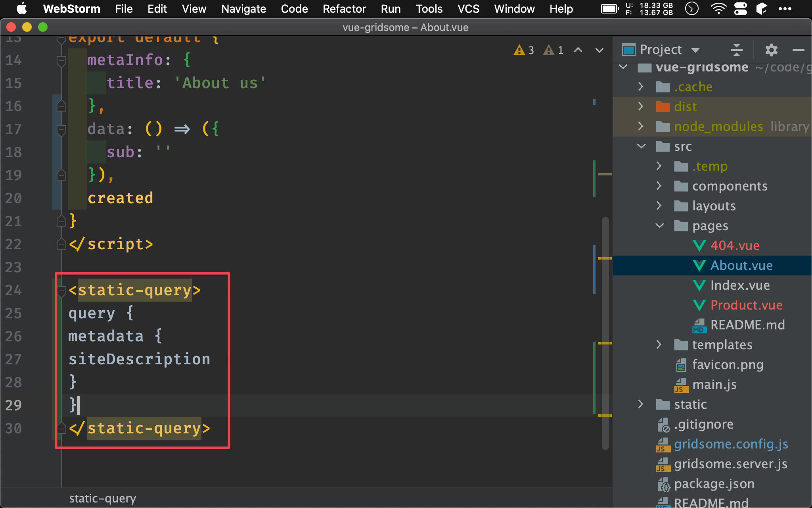
Task: Expand the components folder
Action: click(659, 186)
